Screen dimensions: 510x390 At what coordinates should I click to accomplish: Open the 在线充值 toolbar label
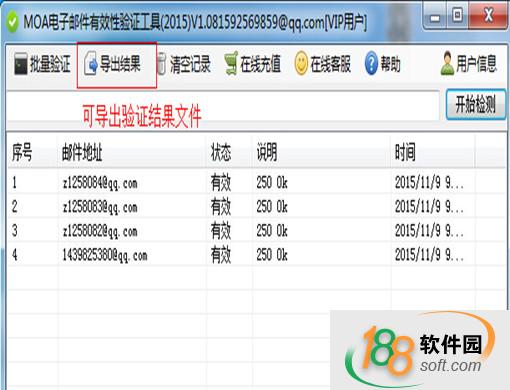pos(260,64)
